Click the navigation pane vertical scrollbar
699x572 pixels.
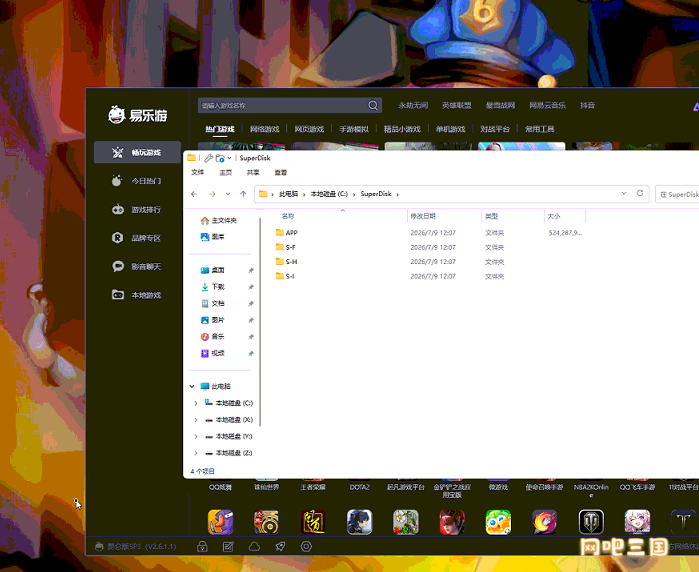pos(260,321)
